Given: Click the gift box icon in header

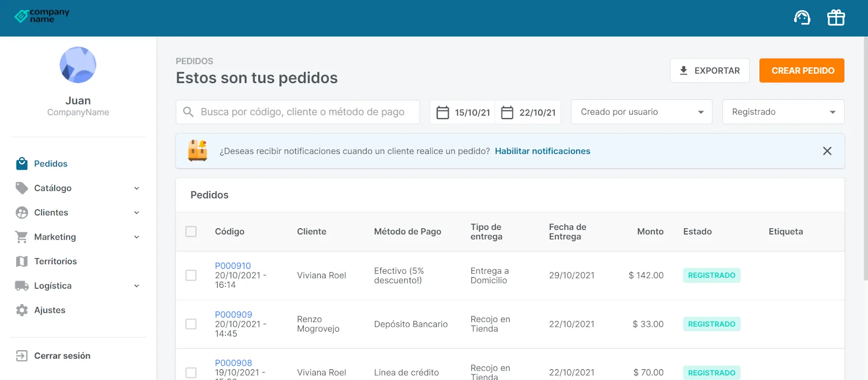Looking at the screenshot, I should (x=836, y=18).
